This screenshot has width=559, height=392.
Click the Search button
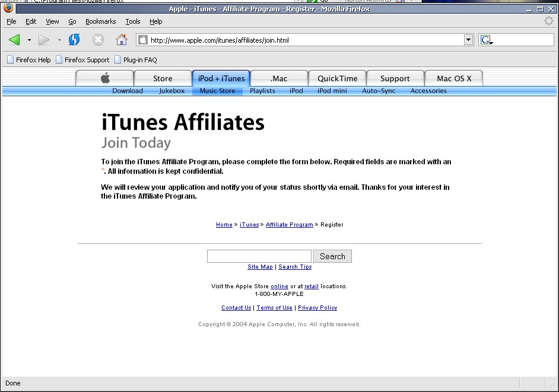pos(332,256)
